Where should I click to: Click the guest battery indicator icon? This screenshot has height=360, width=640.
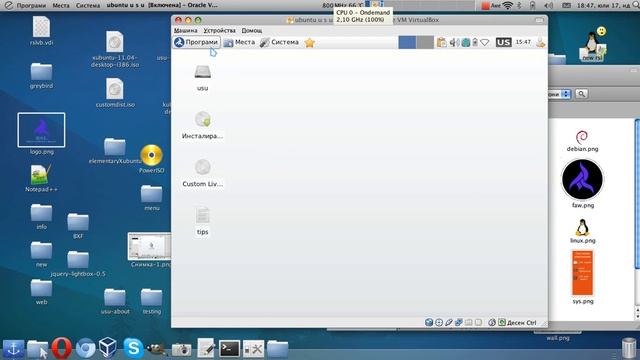[475, 42]
